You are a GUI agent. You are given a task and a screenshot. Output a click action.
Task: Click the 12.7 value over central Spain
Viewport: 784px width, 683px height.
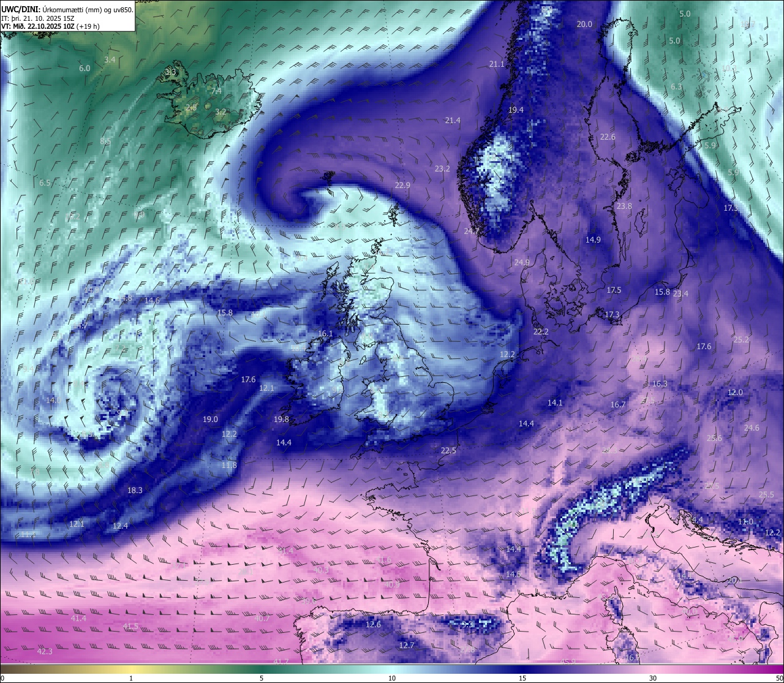(x=407, y=646)
